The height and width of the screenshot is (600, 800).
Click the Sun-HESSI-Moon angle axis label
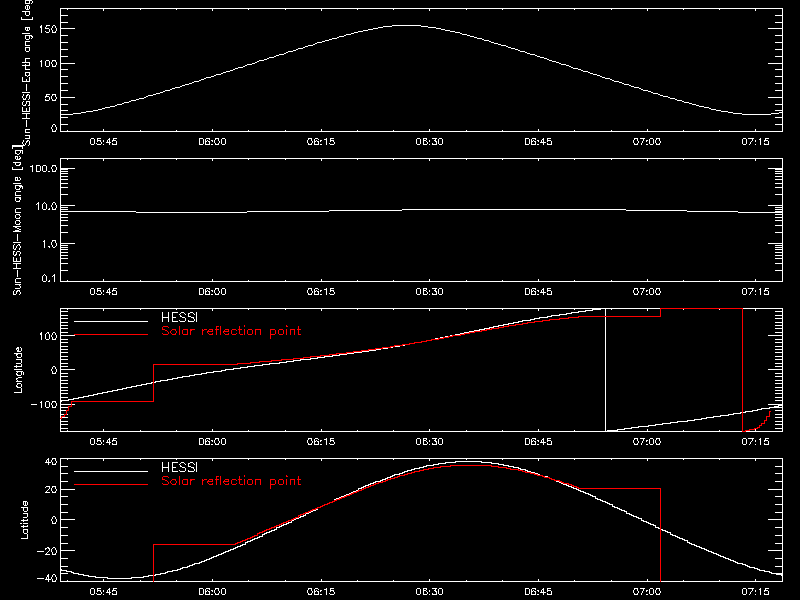[17, 220]
